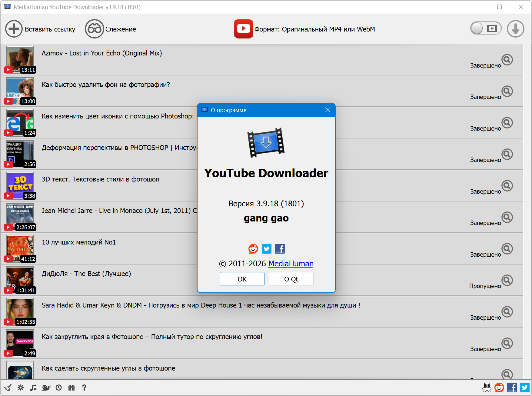The image size is (532, 396).
Task: Click the mascot icon left of bottom-bar Reddit
Action: 487,388
